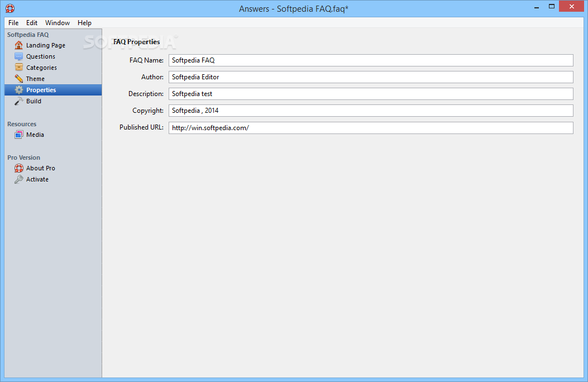Screen dimensions: 588x382
Task: Switch to the Theme section
Action: point(53,79)
